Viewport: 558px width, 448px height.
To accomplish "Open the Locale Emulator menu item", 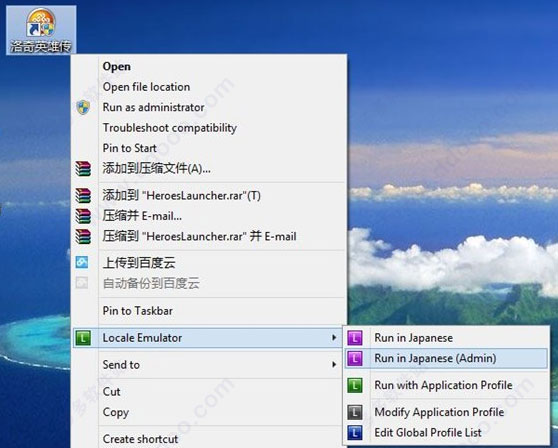I will [208, 338].
